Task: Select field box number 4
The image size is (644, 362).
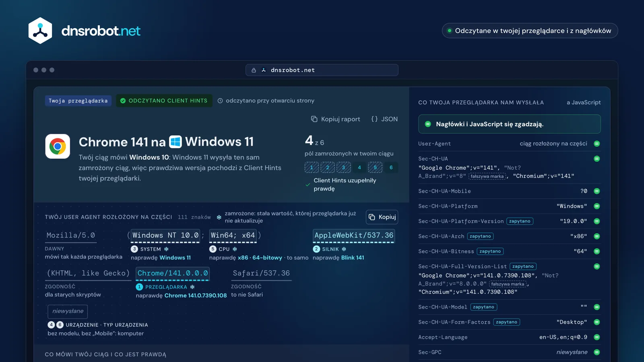Action: coord(359,168)
